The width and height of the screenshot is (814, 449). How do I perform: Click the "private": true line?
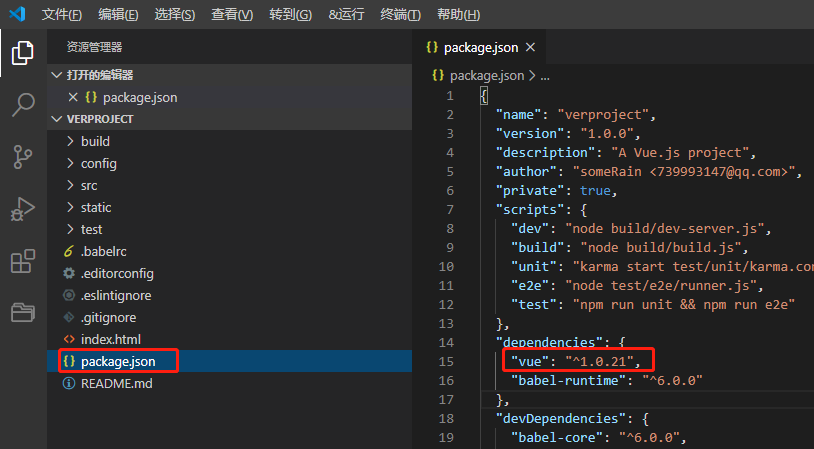pos(557,191)
